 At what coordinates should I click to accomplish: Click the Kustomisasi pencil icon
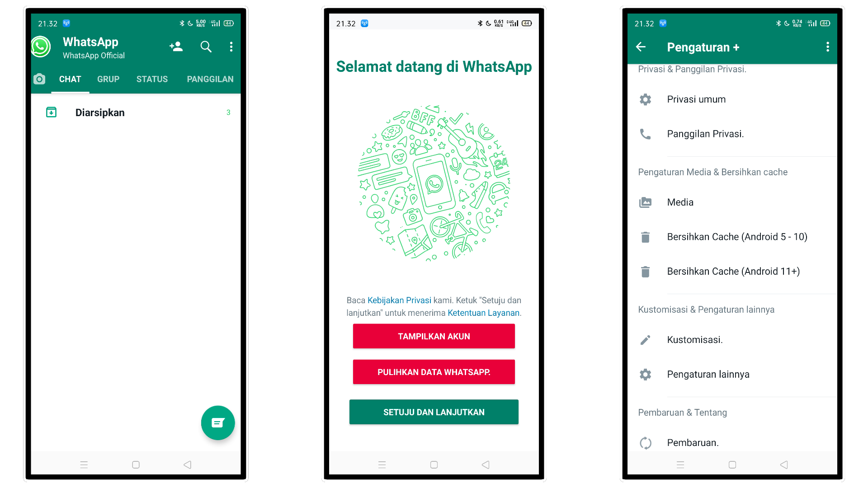click(647, 339)
